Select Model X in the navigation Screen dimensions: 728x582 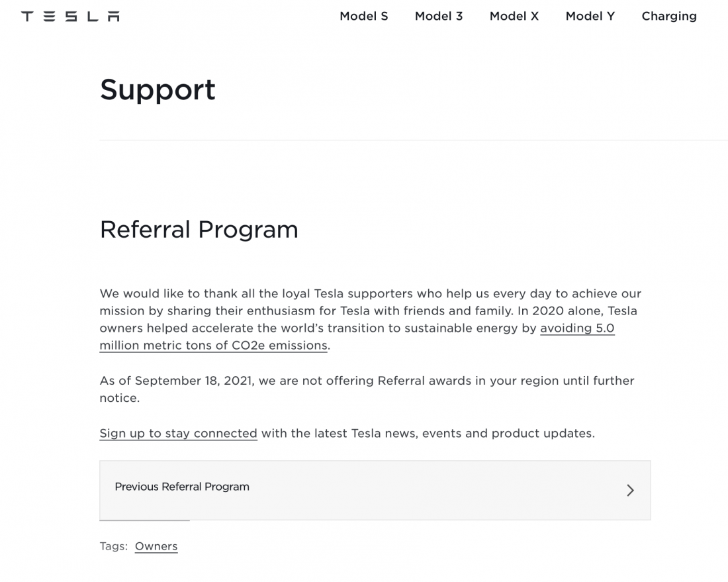pos(514,17)
